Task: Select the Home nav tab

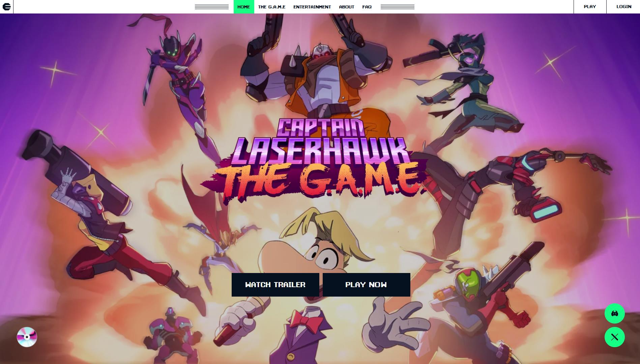Action: [x=243, y=7]
